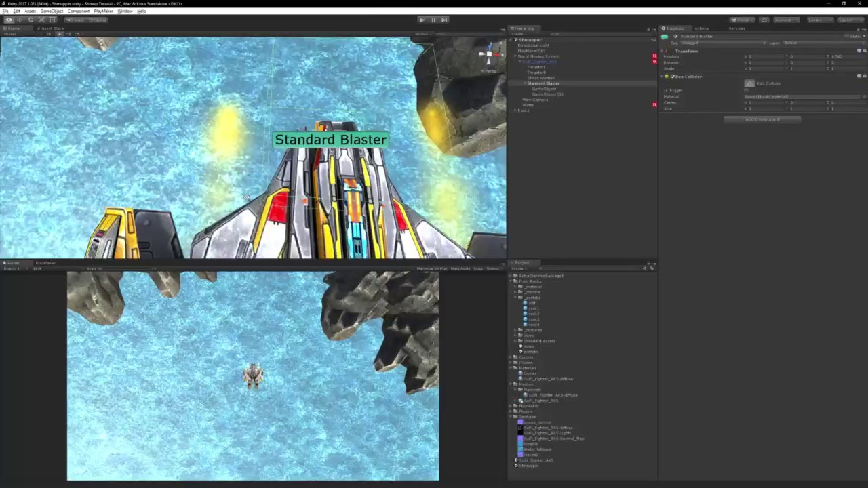Viewport: 868px width, 488px height.
Task: Select the Ocean material asset
Action: click(530, 373)
